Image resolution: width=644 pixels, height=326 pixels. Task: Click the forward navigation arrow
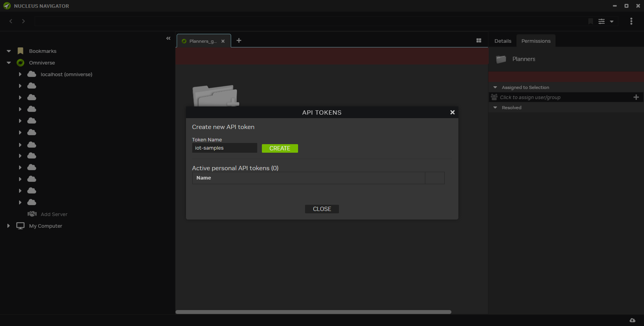(x=23, y=21)
